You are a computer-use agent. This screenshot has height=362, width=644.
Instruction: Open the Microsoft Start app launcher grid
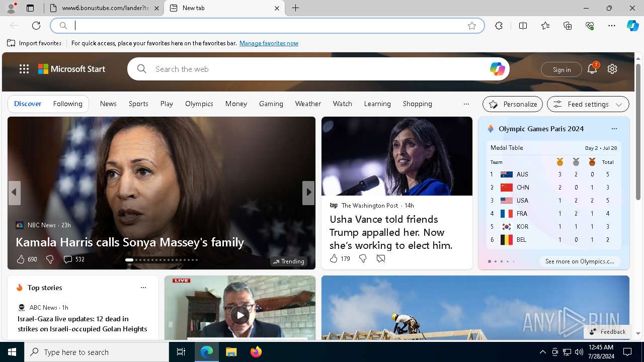(x=24, y=69)
